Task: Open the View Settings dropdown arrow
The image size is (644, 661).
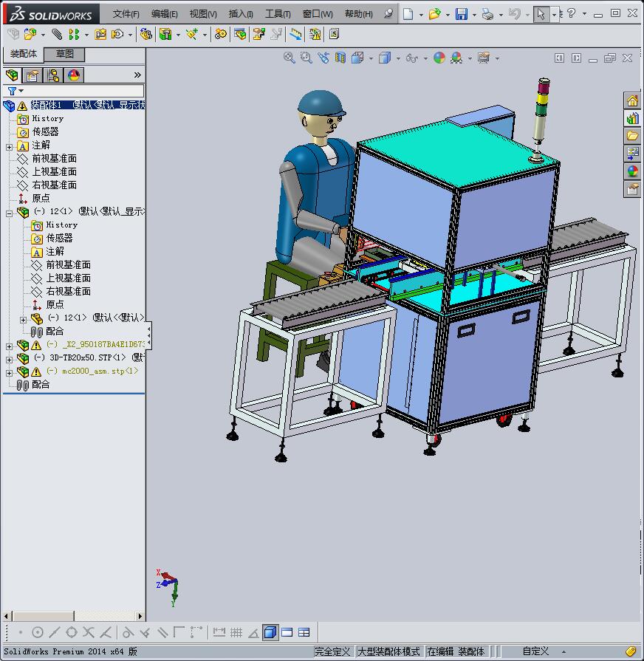Action: click(497, 58)
